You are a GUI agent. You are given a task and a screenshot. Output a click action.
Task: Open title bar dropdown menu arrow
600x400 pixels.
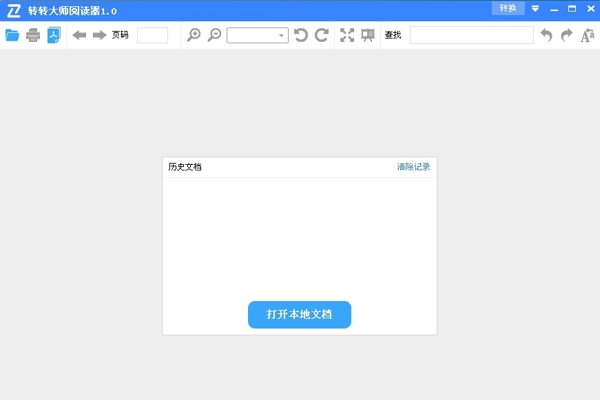click(535, 8)
